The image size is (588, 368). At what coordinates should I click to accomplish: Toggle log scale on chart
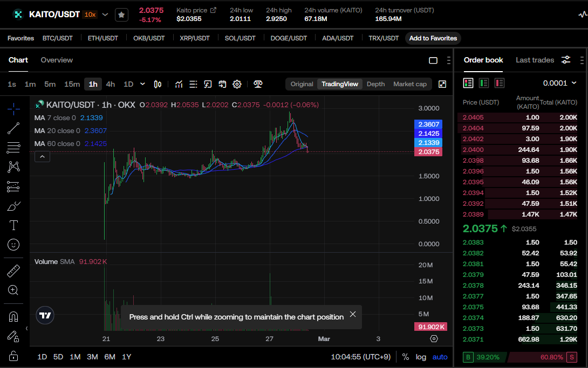tap(421, 357)
